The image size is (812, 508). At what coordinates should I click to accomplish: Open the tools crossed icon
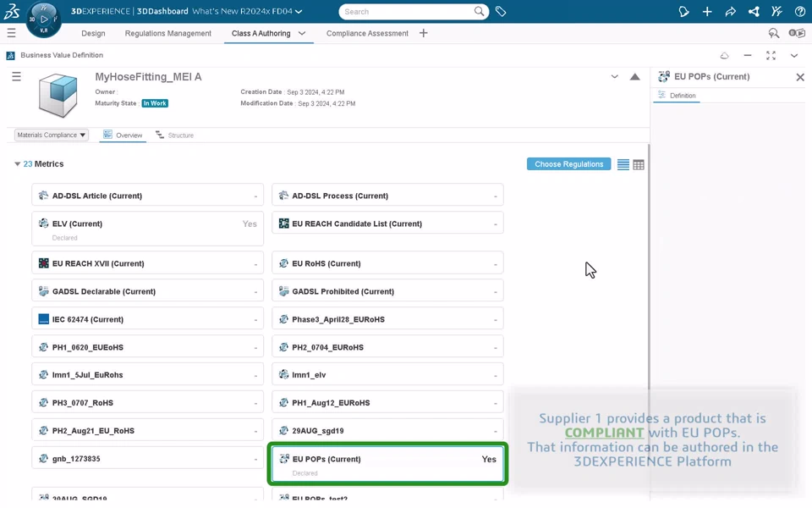pos(776,11)
